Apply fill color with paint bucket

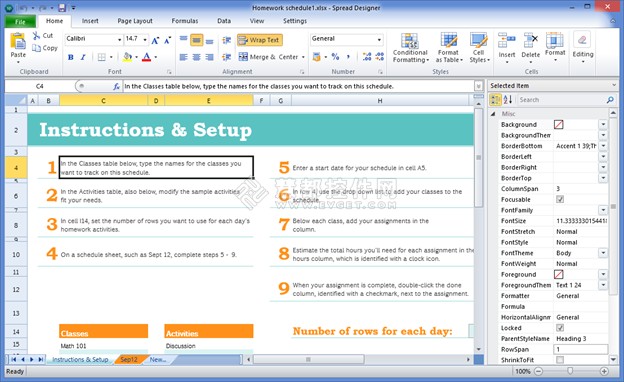[x=127, y=57]
